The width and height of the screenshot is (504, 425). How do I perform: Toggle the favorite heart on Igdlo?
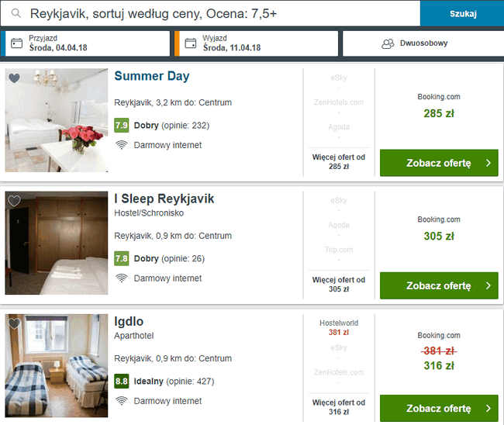pyautogui.click(x=14, y=323)
